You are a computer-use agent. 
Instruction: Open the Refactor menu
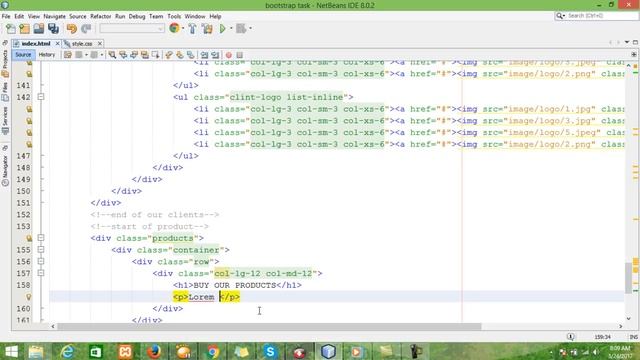click(x=100, y=16)
